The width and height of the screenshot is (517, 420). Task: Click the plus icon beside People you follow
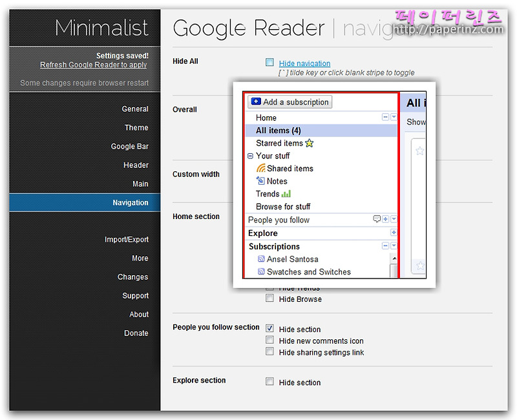pyautogui.click(x=385, y=219)
